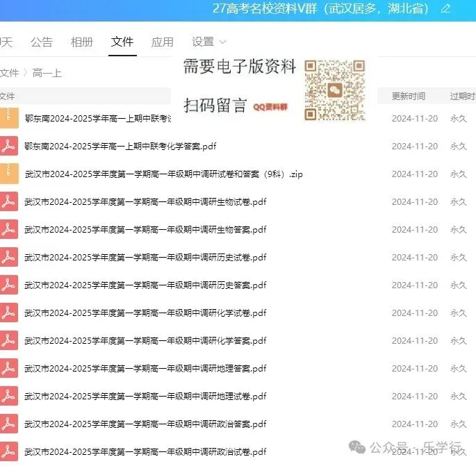Click update date of 生物试卷 row
The image size is (476, 466).
click(415, 202)
